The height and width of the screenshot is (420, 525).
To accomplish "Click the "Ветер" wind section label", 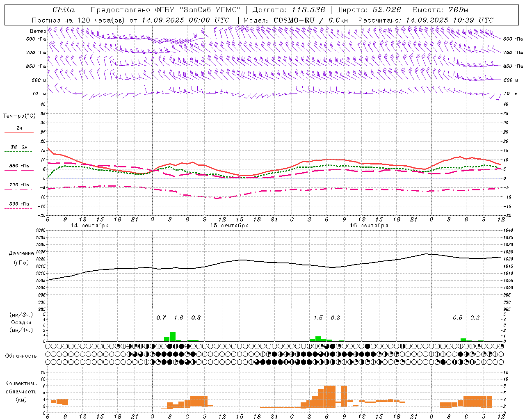I will 38,31.
